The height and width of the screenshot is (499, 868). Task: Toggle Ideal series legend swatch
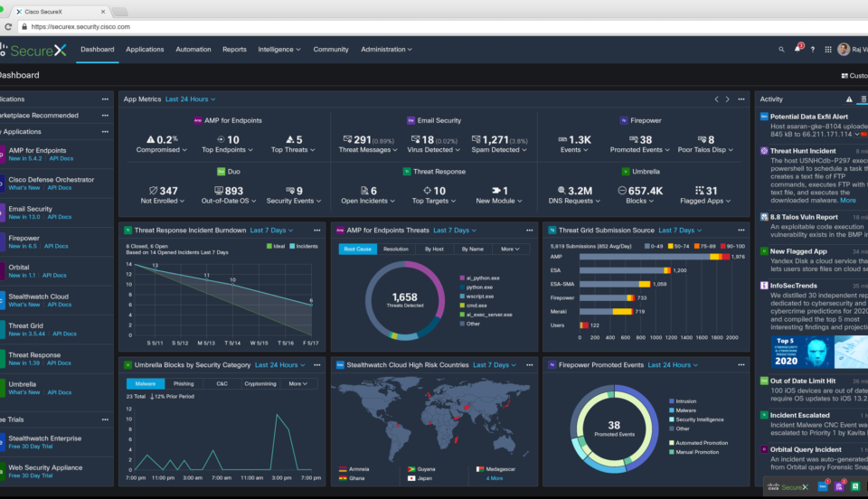[x=269, y=246]
